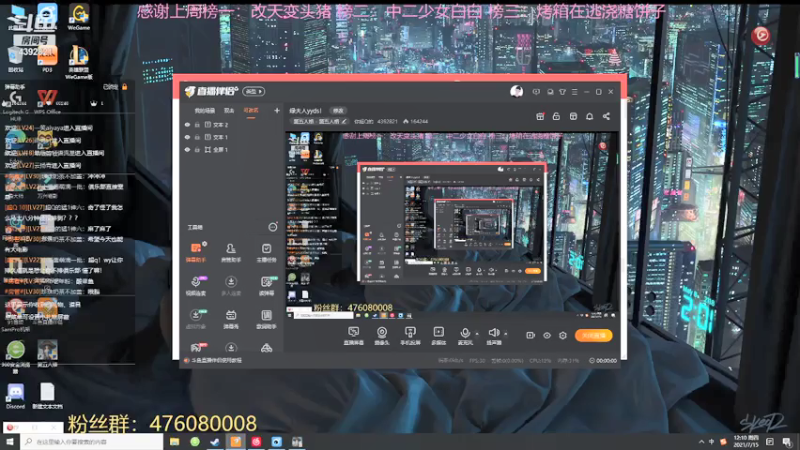This screenshot has width=800, height=450.
Task: Open the 读弹幕 tool icon
Action: 266,286
